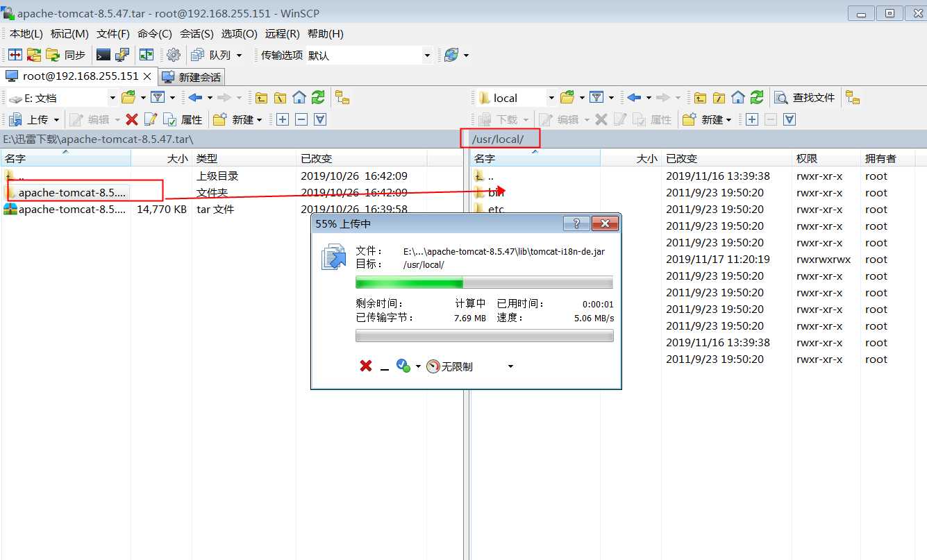This screenshot has width=927, height=560.
Task: Click local panel open directory icon
Action: coord(128,98)
